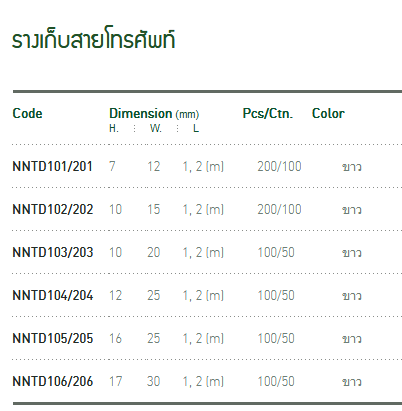Click the height value 7
402x411 pixels.
[x=112, y=166]
